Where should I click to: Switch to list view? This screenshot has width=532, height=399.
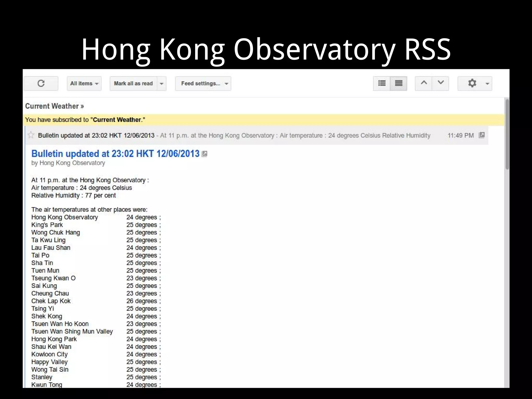point(382,83)
